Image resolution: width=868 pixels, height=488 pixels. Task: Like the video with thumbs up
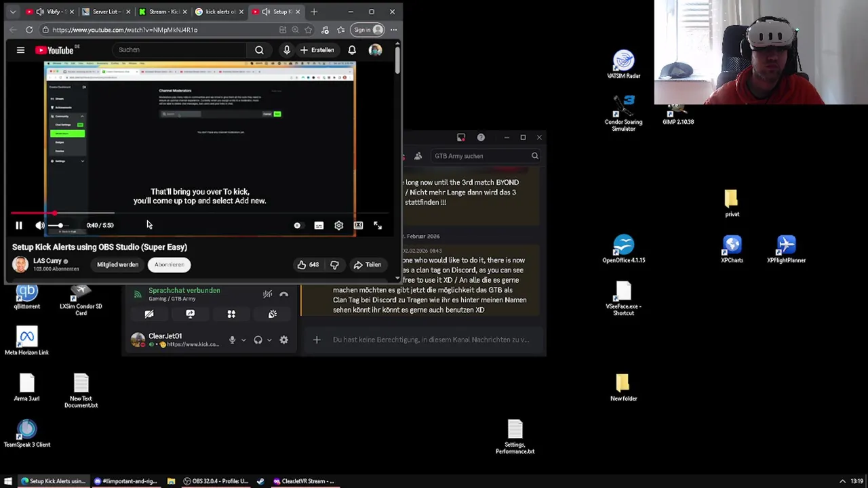tap(308, 264)
